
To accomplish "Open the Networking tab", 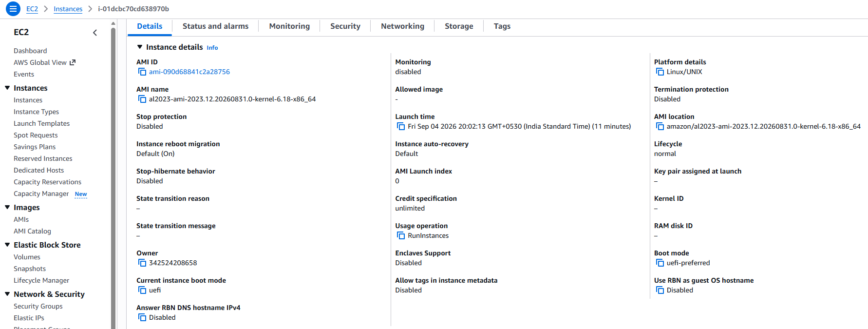I will [402, 26].
